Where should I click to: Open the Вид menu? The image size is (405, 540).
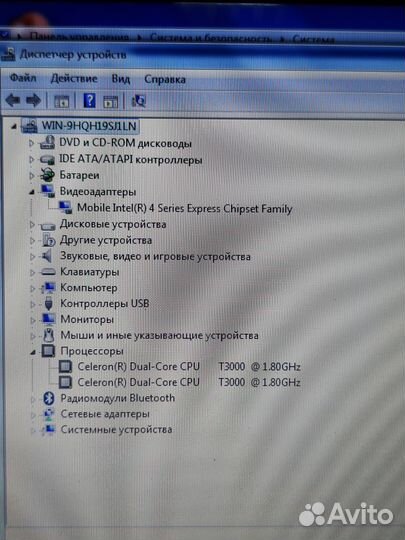[121, 79]
